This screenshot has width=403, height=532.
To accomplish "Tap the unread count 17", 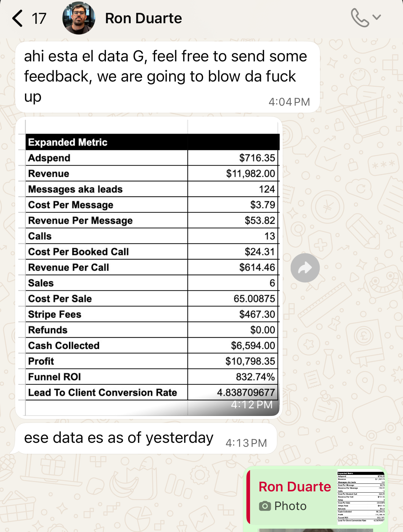I will point(39,19).
